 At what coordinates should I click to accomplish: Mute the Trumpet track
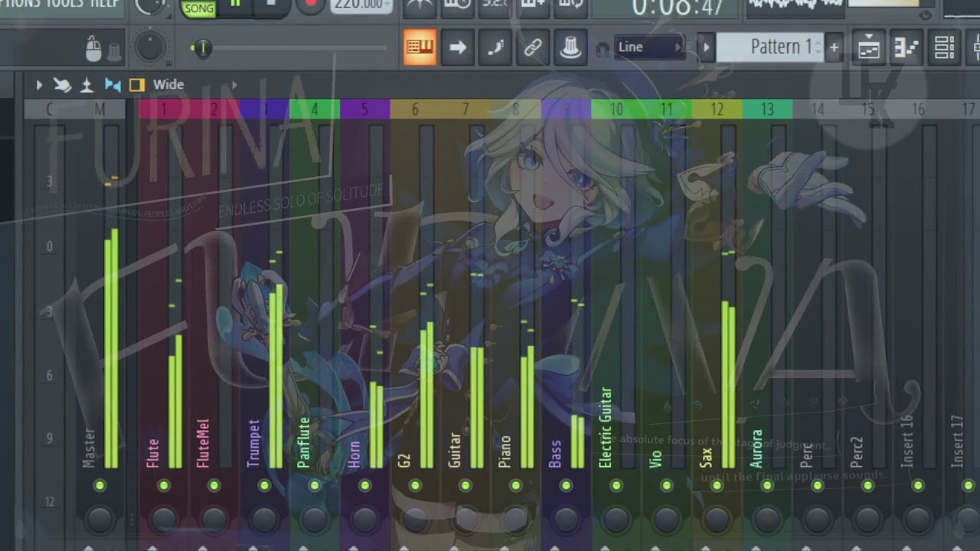point(264,486)
